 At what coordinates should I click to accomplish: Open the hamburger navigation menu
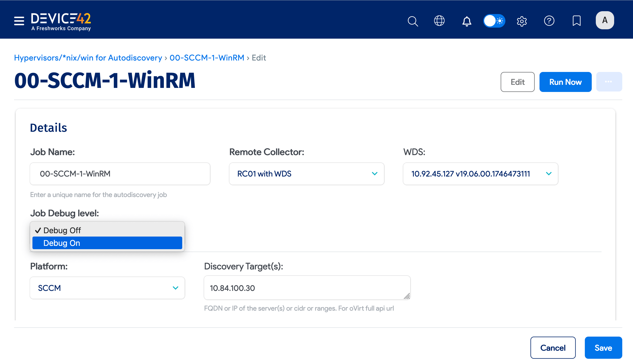pyautogui.click(x=19, y=21)
